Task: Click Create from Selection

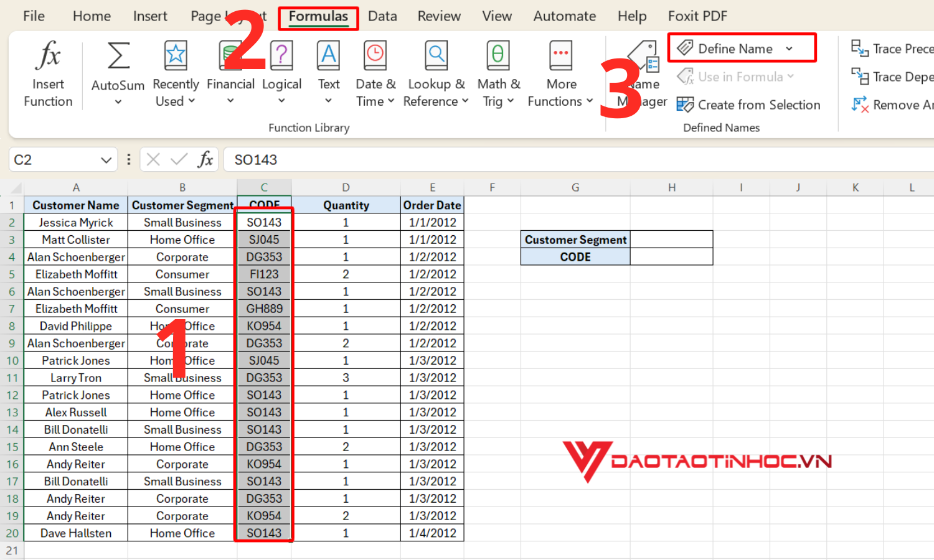Action: tap(748, 105)
